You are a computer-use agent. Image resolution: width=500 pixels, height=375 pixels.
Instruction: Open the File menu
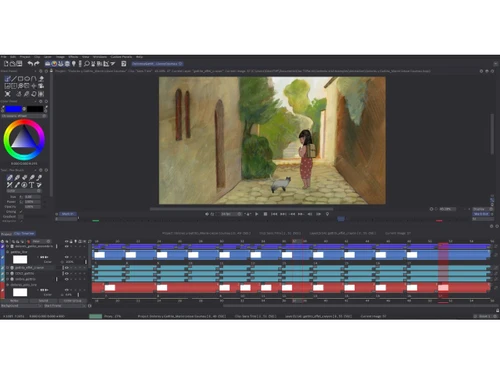(4, 57)
